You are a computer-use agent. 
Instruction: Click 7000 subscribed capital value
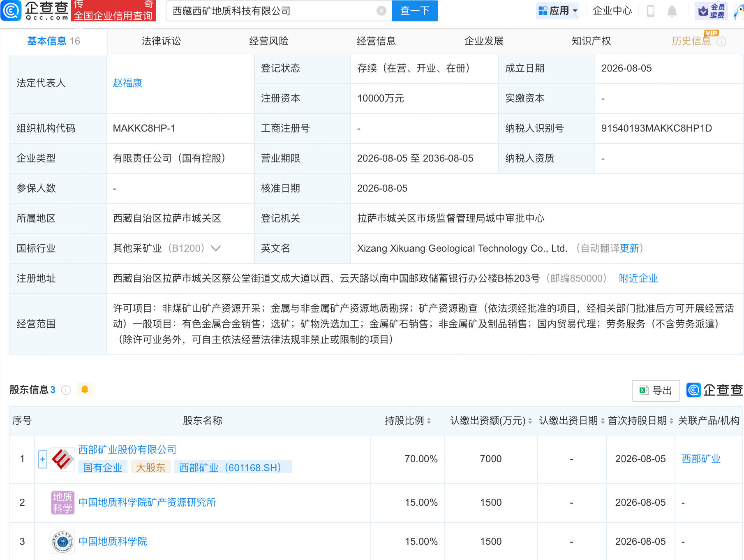(x=491, y=459)
